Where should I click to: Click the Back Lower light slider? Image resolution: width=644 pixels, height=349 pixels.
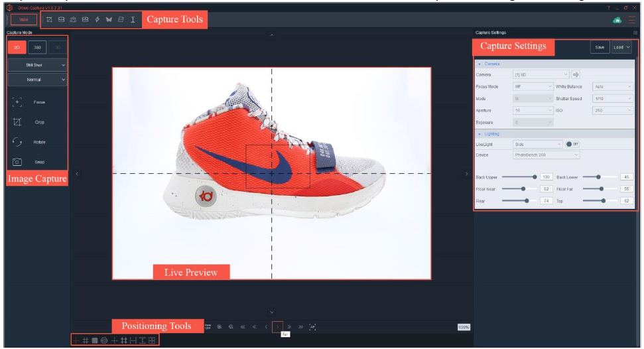[x=600, y=177]
